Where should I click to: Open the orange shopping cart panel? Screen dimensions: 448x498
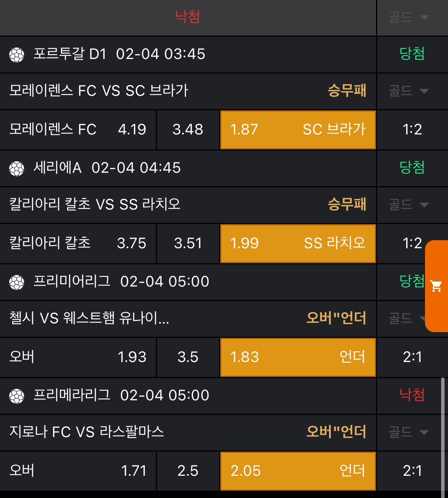pyautogui.click(x=437, y=286)
